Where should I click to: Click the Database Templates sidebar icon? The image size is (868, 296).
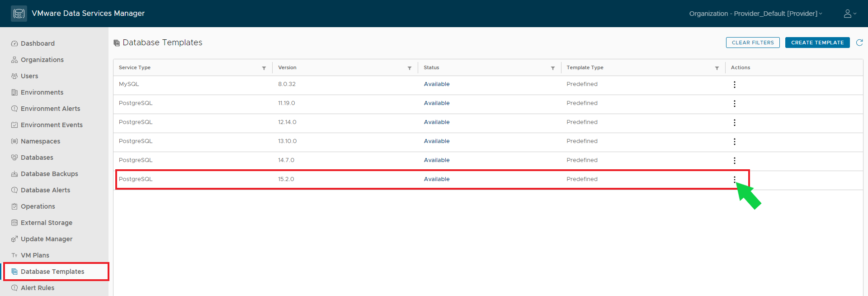click(14, 272)
